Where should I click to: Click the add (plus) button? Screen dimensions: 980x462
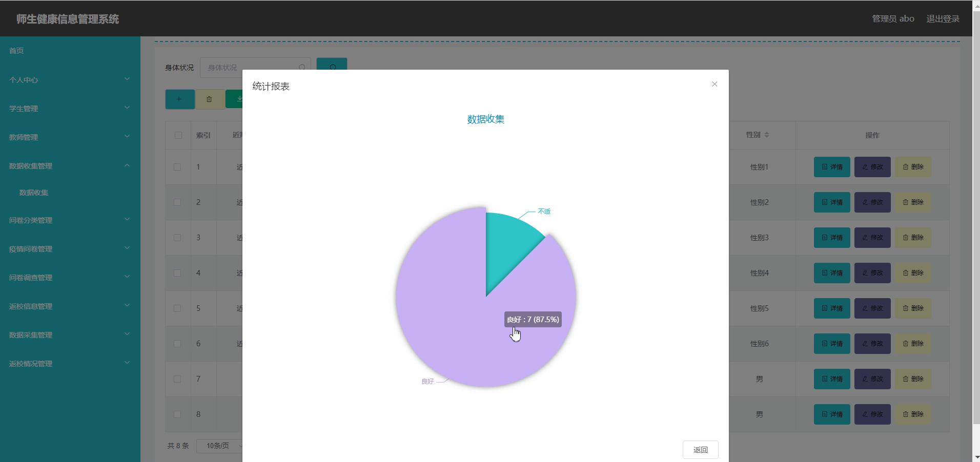point(179,99)
